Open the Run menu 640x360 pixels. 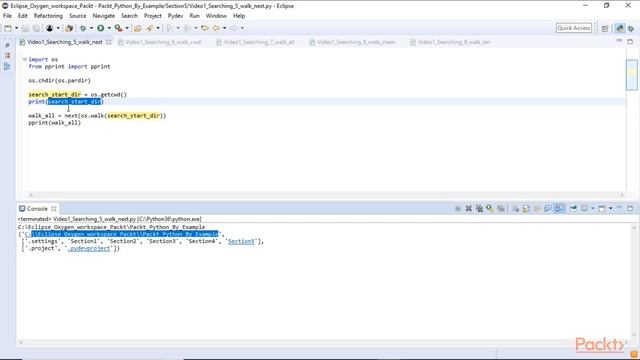tap(195, 16)
